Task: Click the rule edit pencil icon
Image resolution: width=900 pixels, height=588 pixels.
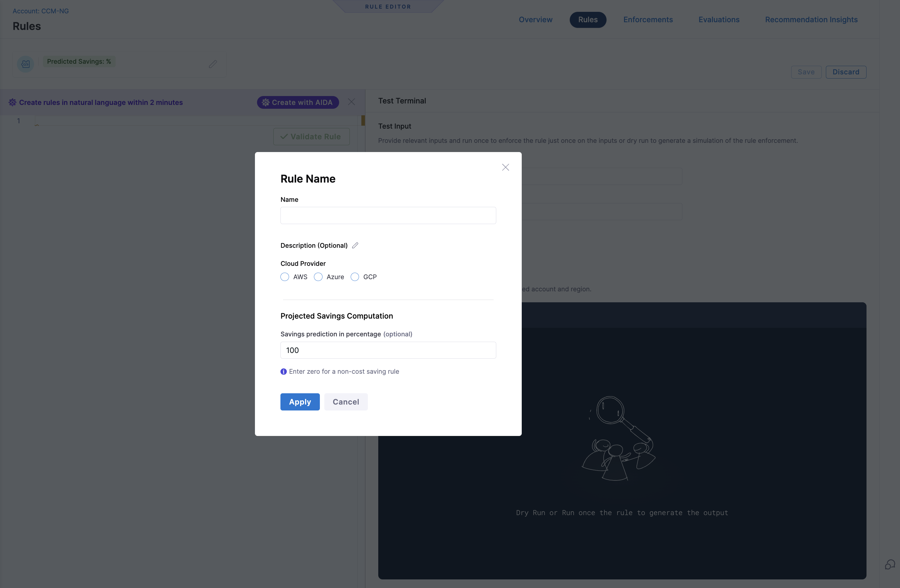Action: 213,64
